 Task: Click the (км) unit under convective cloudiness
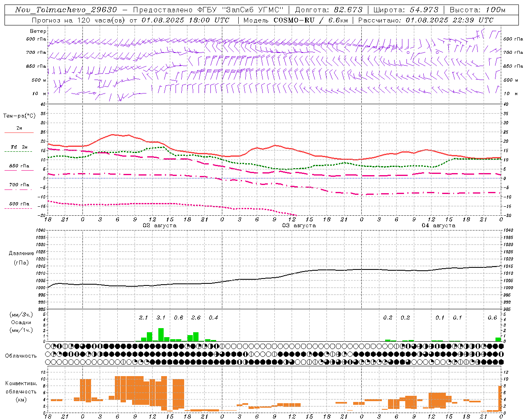tap(21, 399)
